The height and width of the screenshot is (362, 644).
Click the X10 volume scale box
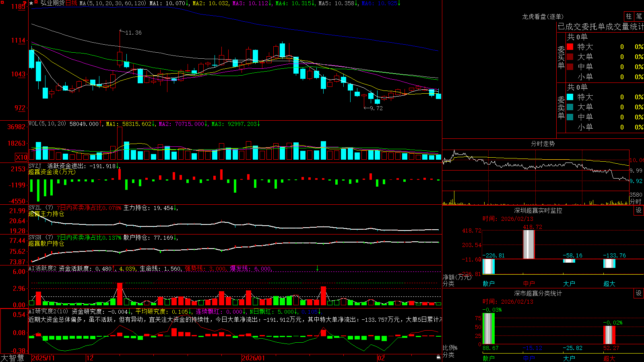coord(21,157)
